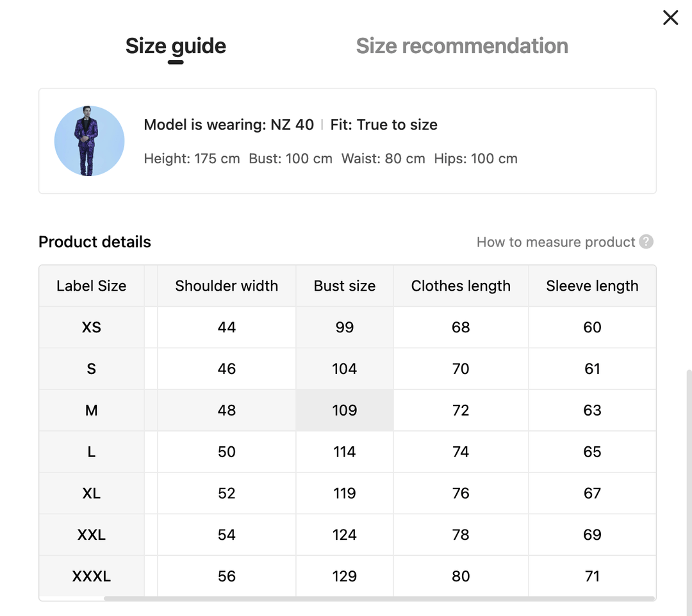
Task: Click the Shoulder width column header
Action: tap(227, 286)
